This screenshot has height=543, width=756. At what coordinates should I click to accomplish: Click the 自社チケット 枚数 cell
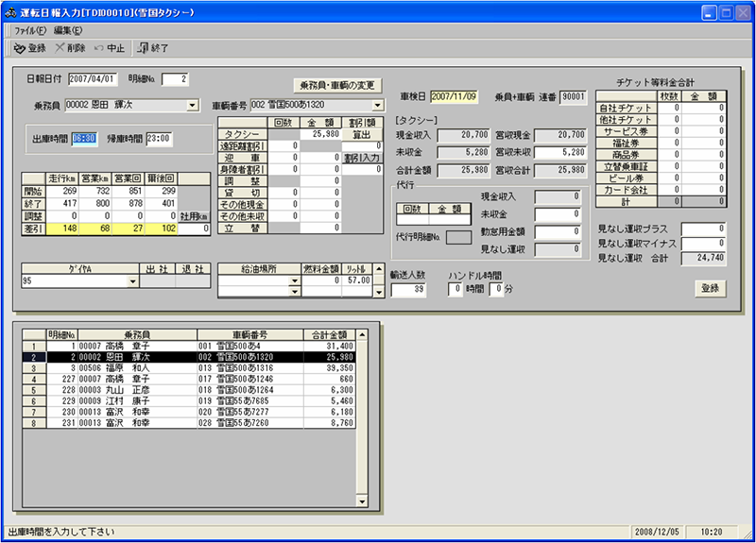tap(669, 108)
